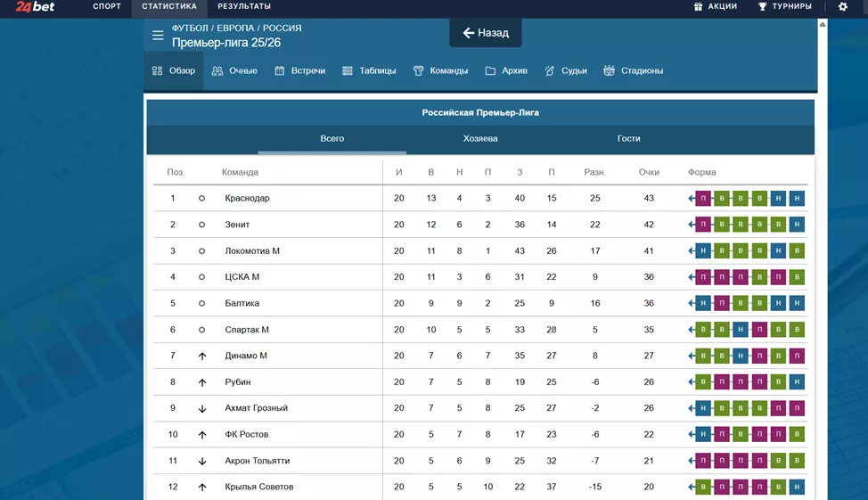Open the Стадионы stadium icon tab

(x=633, y=71)
